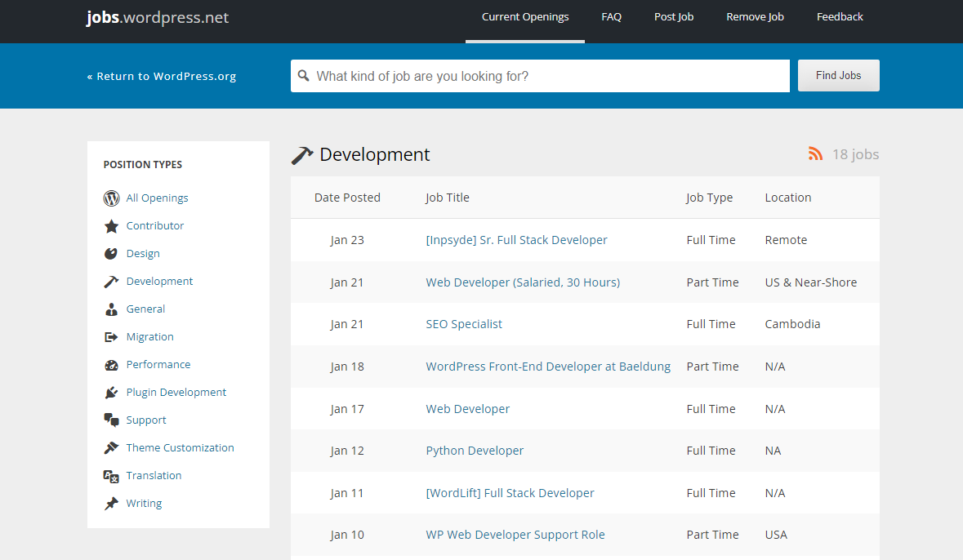This screenshot has width=963, height=560.
Task: Select Support position type
Action: click(x=146, y=420)
